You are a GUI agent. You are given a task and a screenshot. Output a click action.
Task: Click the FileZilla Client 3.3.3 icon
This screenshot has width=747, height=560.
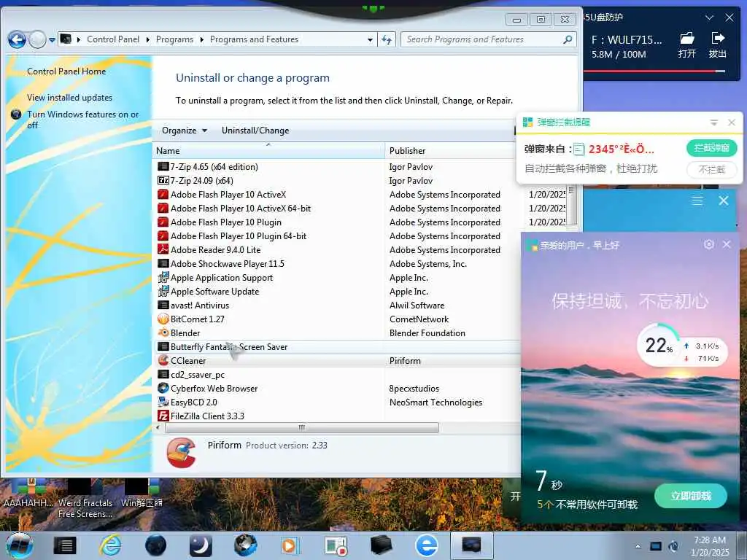pos(163,416)
